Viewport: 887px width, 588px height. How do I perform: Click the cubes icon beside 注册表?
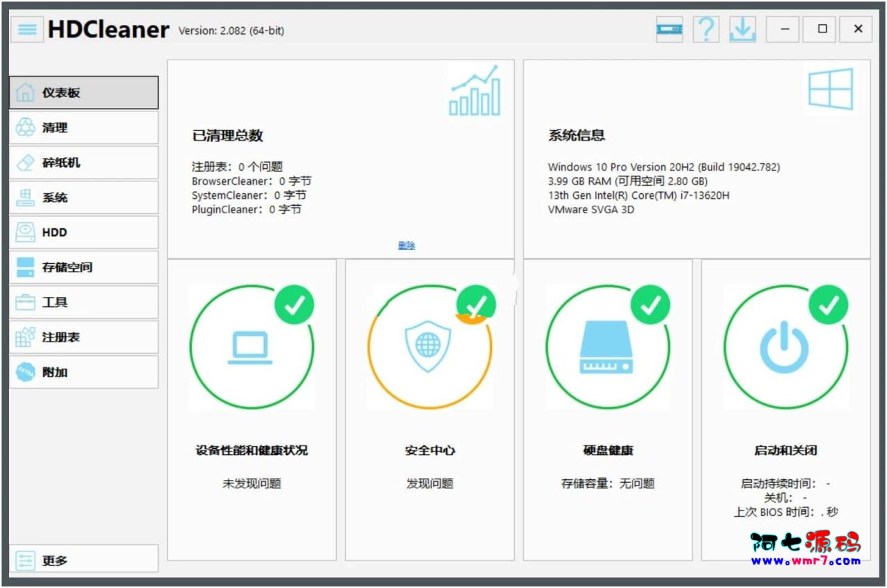point(25,337)
